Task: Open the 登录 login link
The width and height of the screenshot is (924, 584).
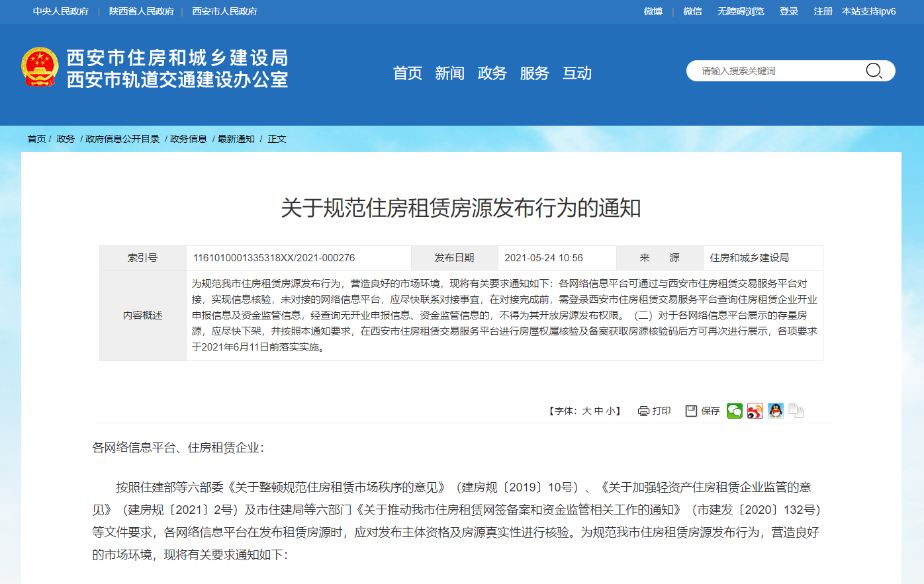Action: click(789, 11)
